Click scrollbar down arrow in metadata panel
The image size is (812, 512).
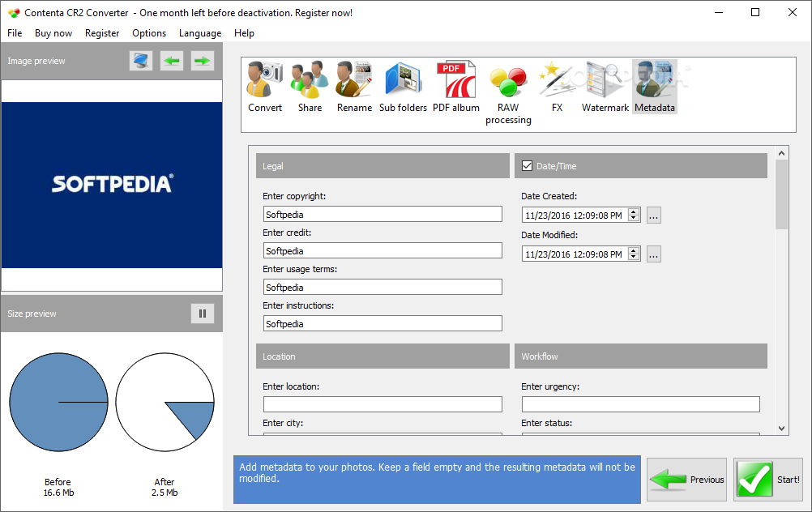781,428
